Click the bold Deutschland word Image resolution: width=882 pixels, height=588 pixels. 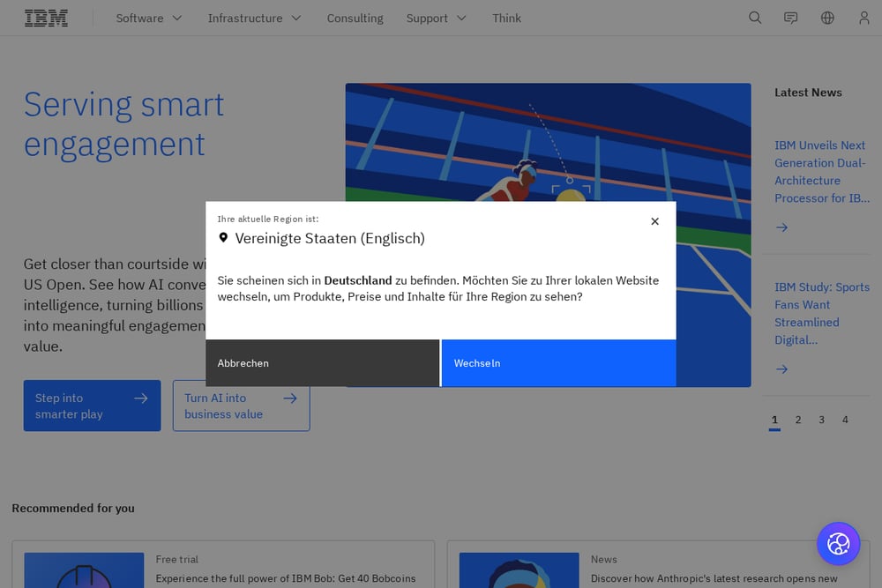point(358,280)
